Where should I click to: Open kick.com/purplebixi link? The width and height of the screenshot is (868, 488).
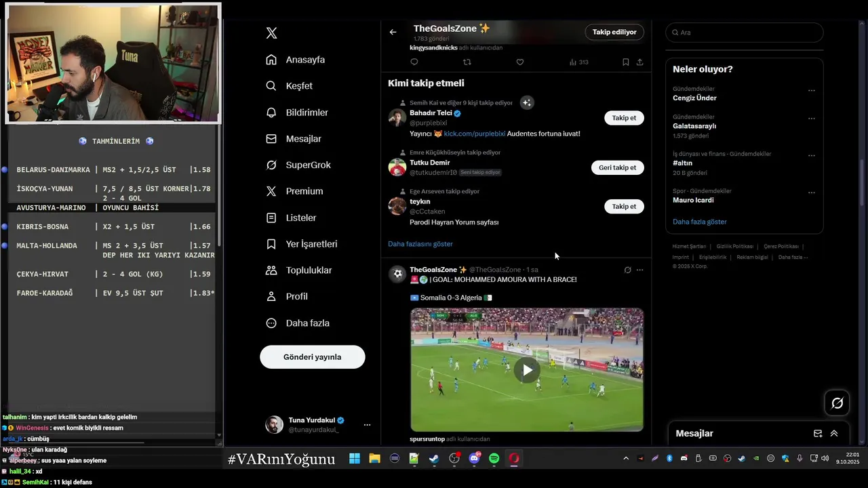(475, 134)
